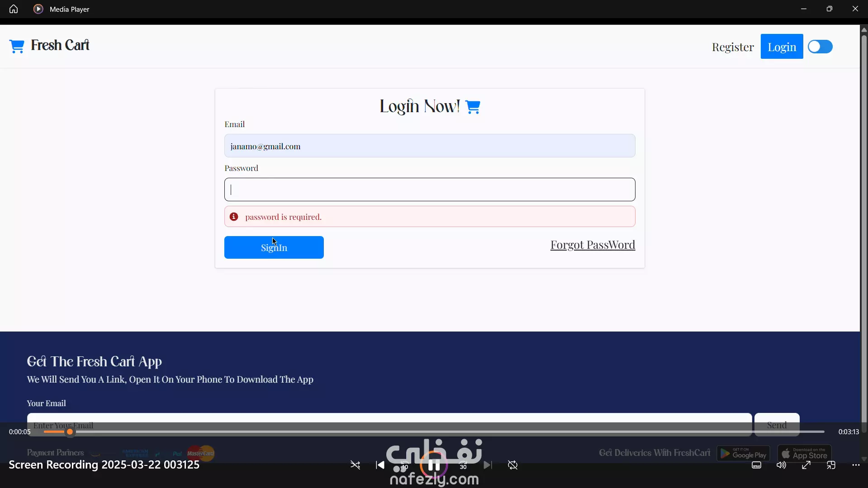Open Forgot PassWord link
This screenshot has height=488, width=868.
(593, 245)
